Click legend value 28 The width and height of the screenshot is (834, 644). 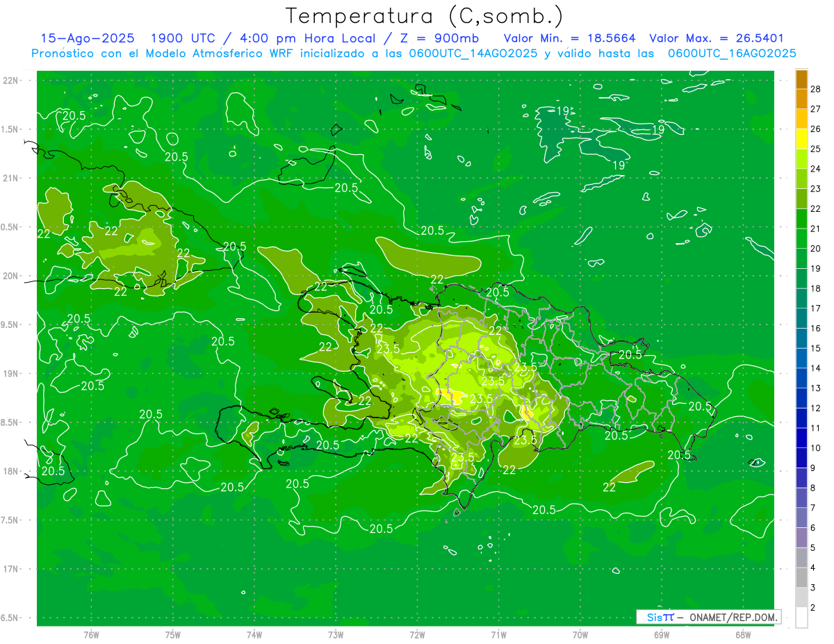pos(816,89)
